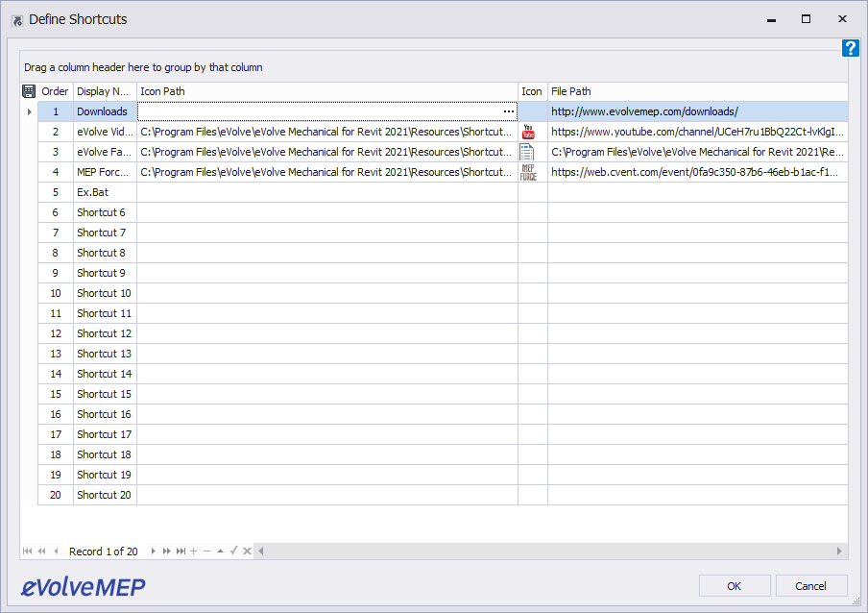
Task: Click the Display Name column header
Action: click(x=105, y=91)
